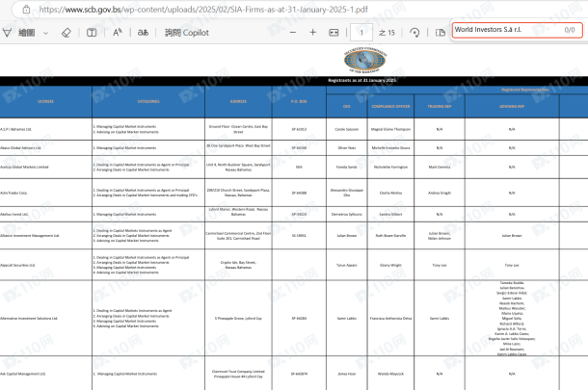
Task: Click the James Hoar CEO cell
Action: pos(347,374)
